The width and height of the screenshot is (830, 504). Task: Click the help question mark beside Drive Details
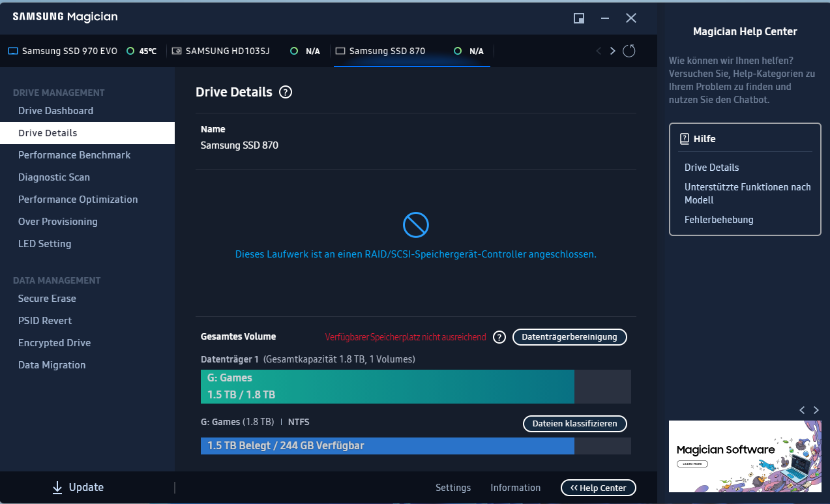(286, 92)
